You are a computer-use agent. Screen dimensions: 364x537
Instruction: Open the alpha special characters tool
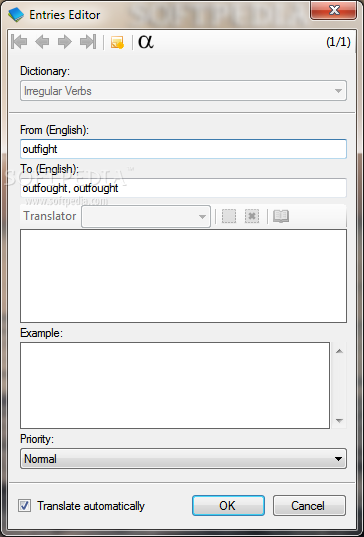146,41
